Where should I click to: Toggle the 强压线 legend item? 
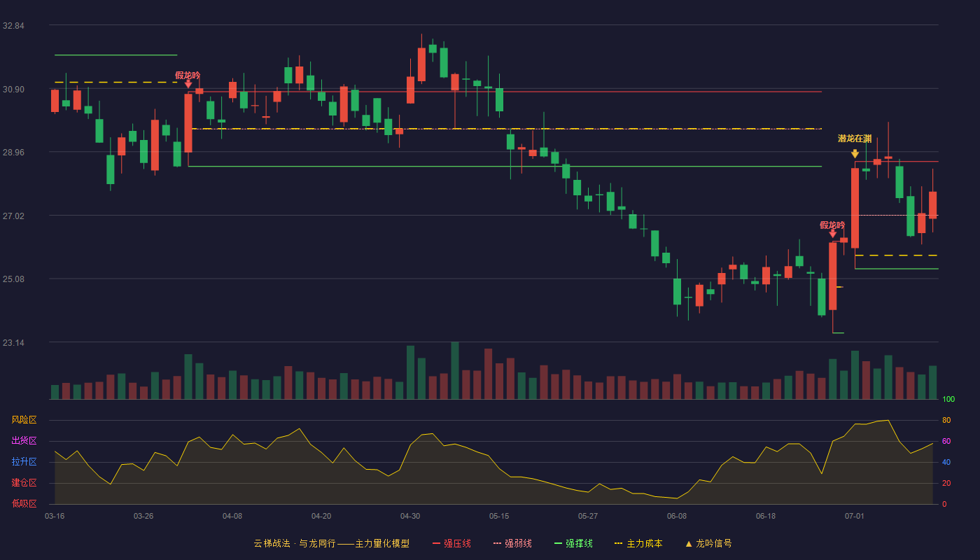coord(451,543)
